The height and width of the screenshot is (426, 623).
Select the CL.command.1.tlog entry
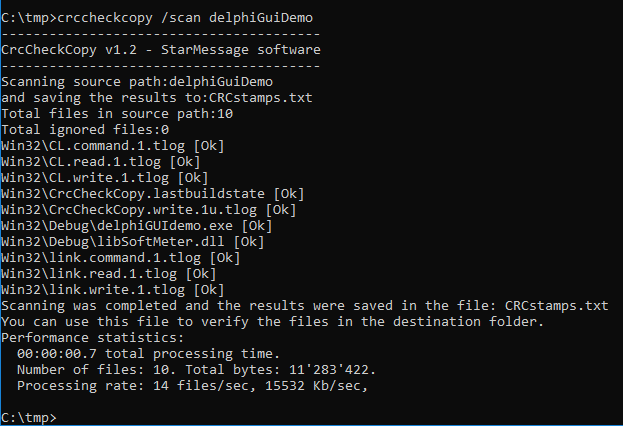pos(113,146)
